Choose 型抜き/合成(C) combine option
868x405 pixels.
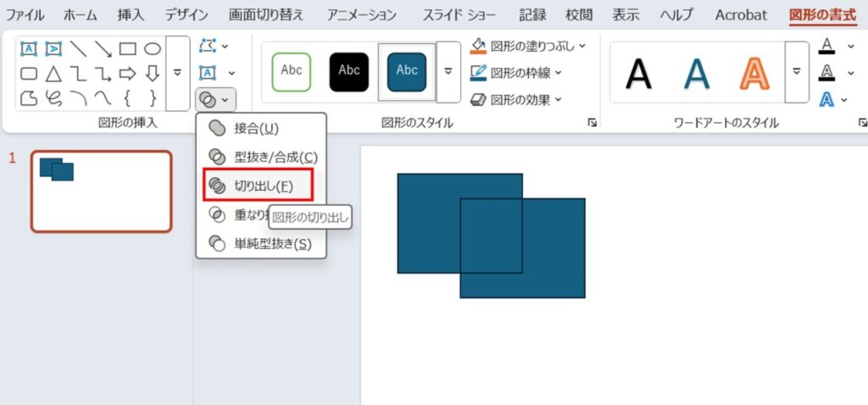(261, 157)
